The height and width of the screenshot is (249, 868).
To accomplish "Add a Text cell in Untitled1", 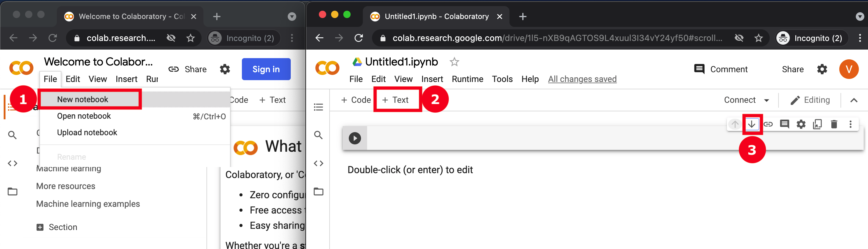I will pyautogui.click(x=396, y=100).
